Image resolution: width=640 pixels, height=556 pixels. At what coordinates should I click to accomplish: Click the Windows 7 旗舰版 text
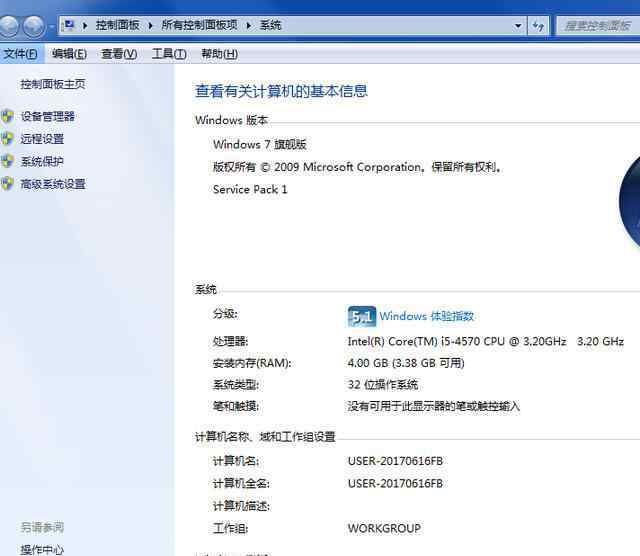coord(260,144)
